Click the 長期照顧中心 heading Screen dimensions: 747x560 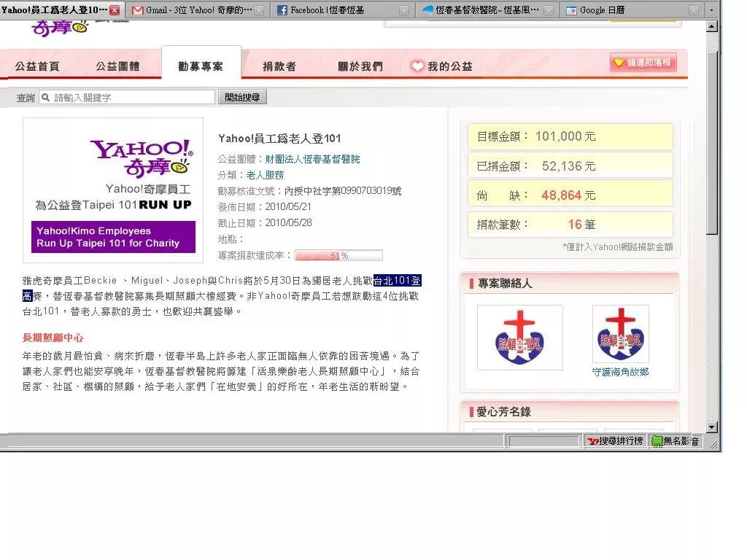coord(53,338)
